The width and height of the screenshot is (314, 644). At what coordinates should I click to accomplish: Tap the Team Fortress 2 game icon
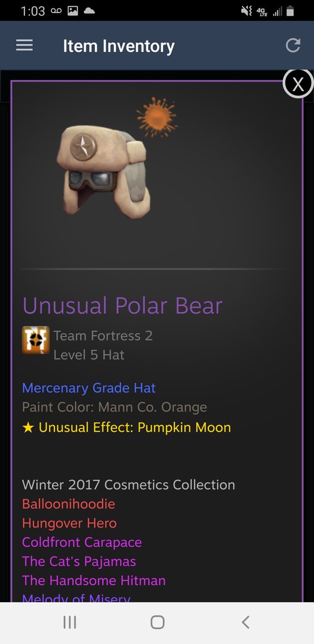click(x=36, y=340)
